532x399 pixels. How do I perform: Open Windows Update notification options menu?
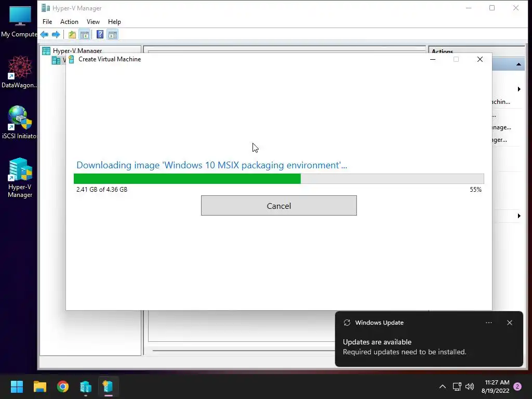click(488, 323)
